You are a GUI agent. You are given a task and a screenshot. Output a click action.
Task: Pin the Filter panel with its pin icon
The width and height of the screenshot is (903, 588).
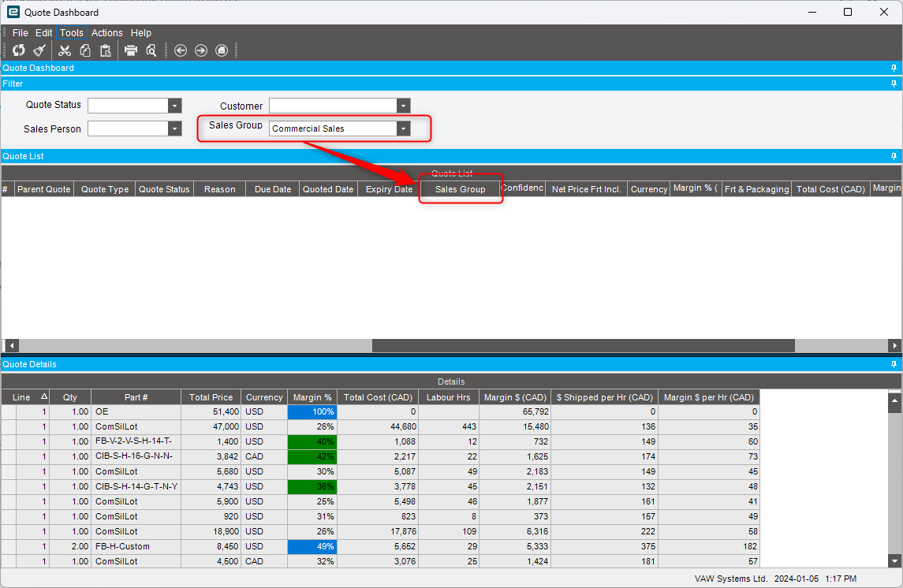tap(893, 83)
